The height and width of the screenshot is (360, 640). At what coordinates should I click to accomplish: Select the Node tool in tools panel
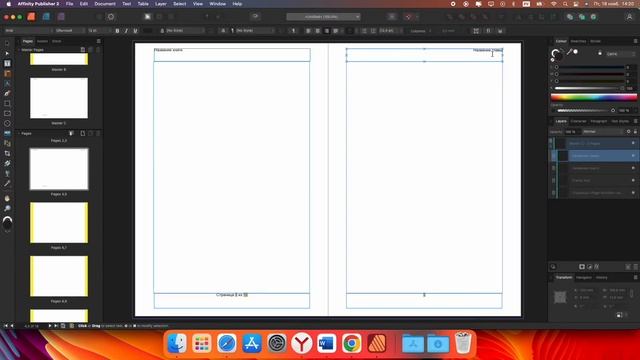(7, 53)
